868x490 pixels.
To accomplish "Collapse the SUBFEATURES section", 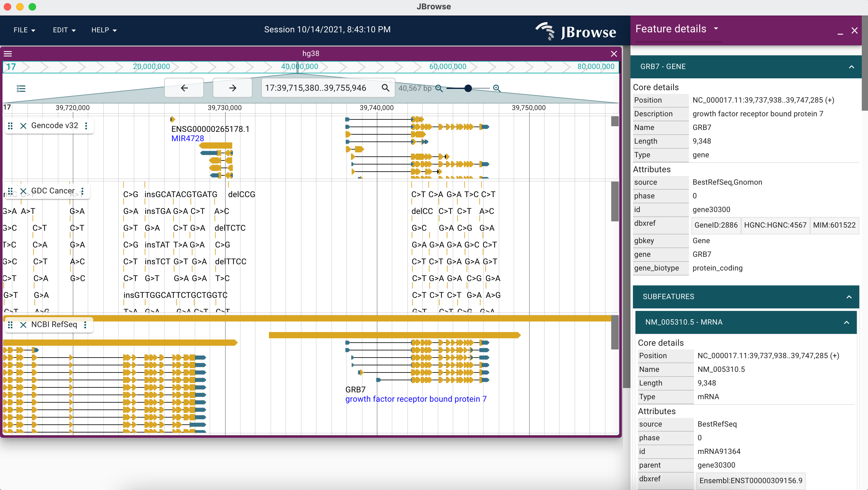I will 849,297.
